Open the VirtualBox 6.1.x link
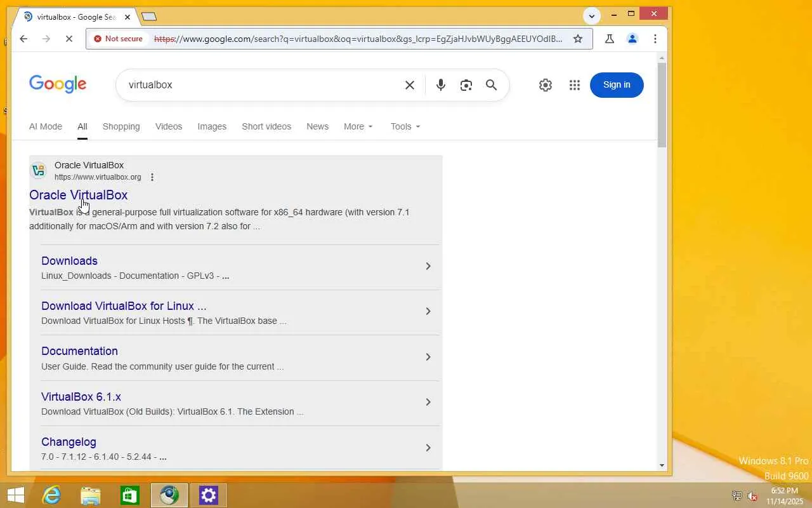The image size is (812, 508). coord(81,397)
